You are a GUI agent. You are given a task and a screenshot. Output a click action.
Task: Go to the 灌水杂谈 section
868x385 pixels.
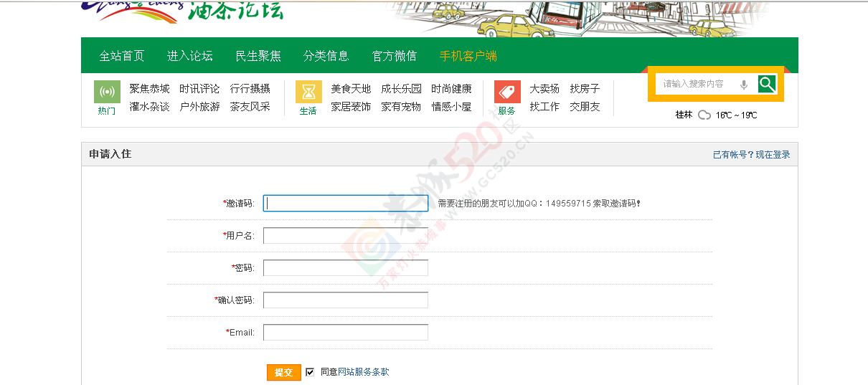tap(150, 107)
